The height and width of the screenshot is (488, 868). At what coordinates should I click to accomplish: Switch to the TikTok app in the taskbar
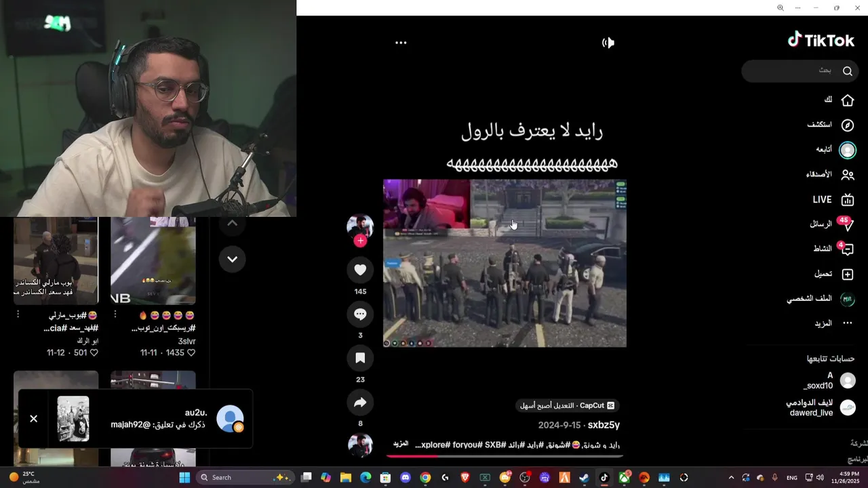pos(604,477)
